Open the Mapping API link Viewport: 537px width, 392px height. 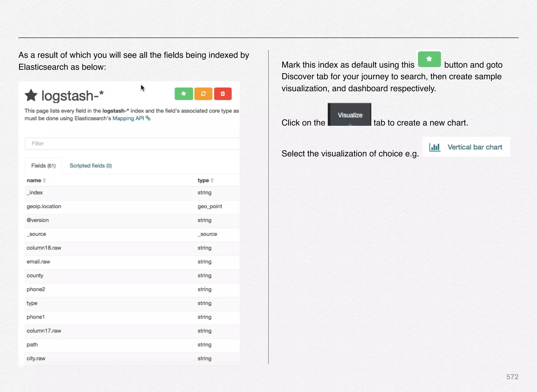click(128, 118)
